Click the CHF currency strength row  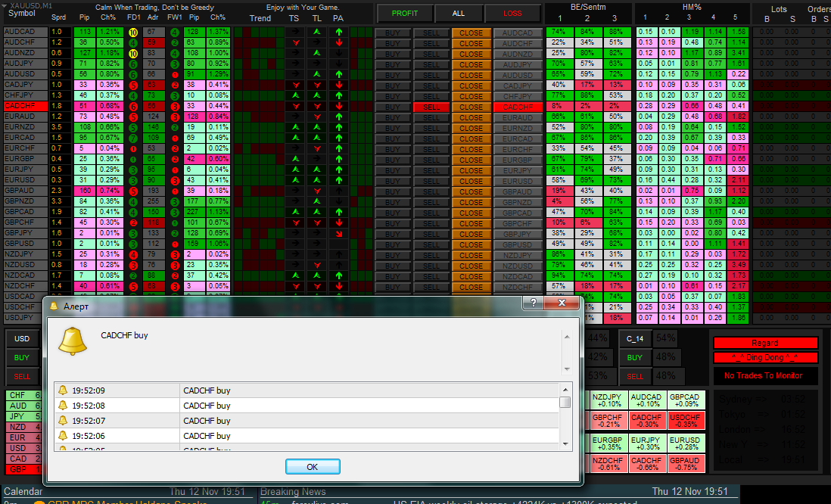coord(24,395)
